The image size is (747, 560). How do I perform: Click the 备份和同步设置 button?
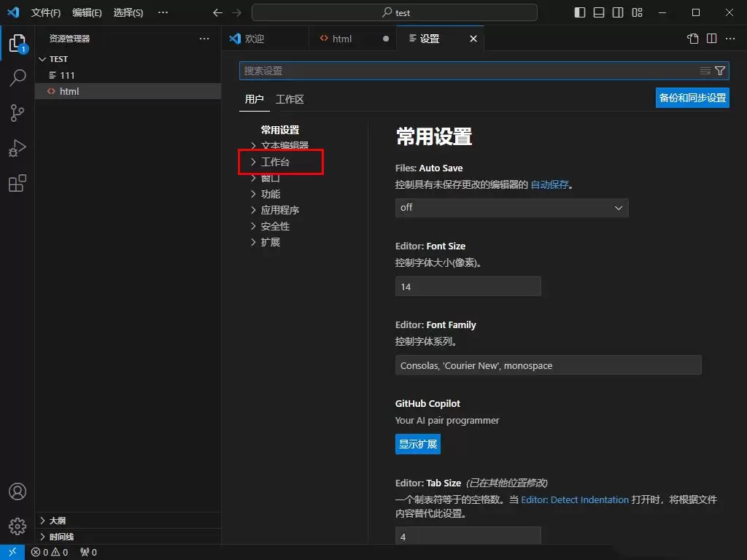[x=692, y=97]
